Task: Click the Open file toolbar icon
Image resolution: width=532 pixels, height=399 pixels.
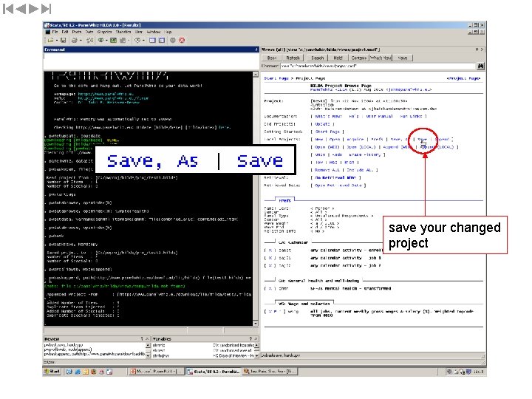Action: 50,41
